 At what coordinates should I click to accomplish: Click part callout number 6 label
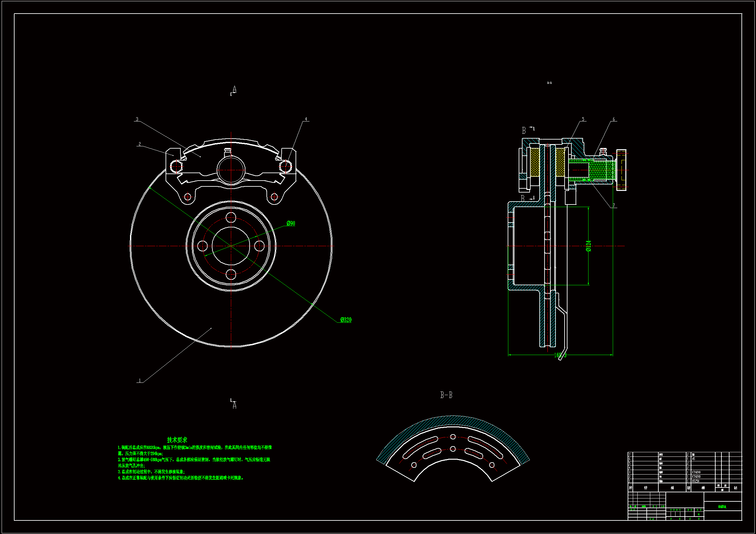(613, 119)
